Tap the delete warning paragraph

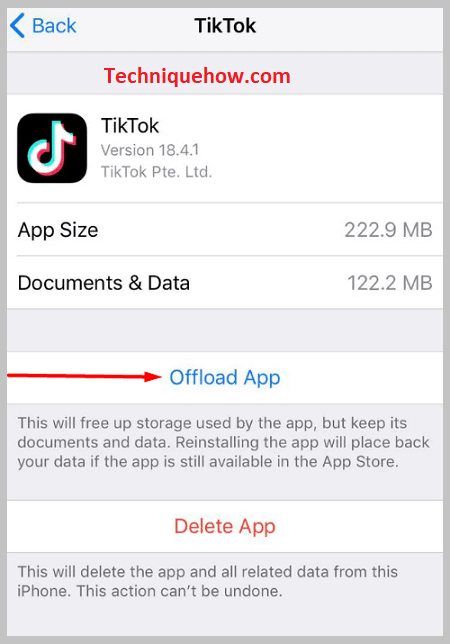[207, 581]
